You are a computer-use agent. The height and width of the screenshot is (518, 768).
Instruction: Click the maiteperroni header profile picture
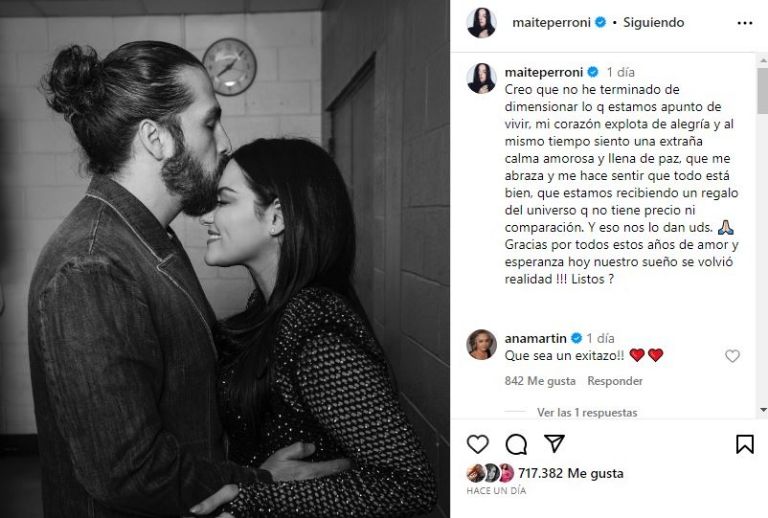pos(481,23)
